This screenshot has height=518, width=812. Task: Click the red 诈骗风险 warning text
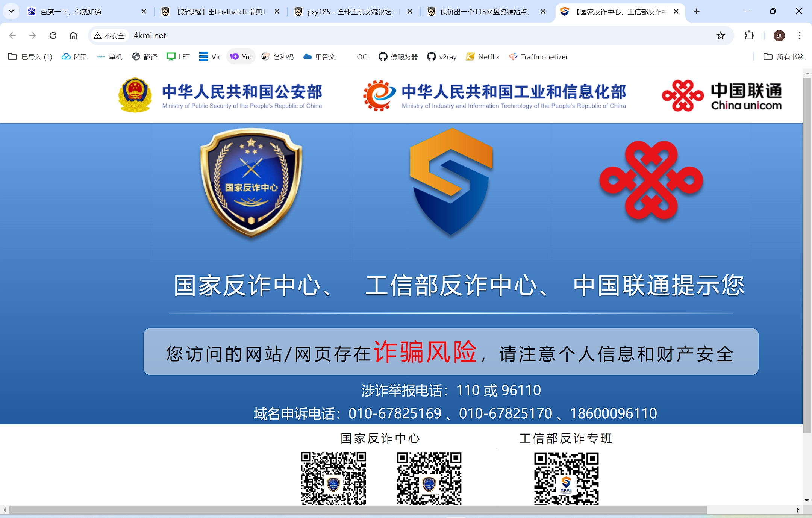425,352
